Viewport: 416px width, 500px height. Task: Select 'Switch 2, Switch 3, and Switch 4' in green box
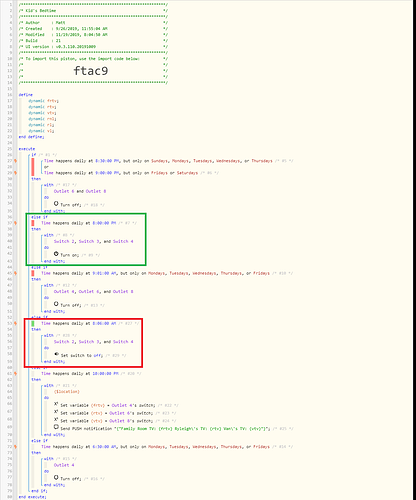(x=94, y=241)
